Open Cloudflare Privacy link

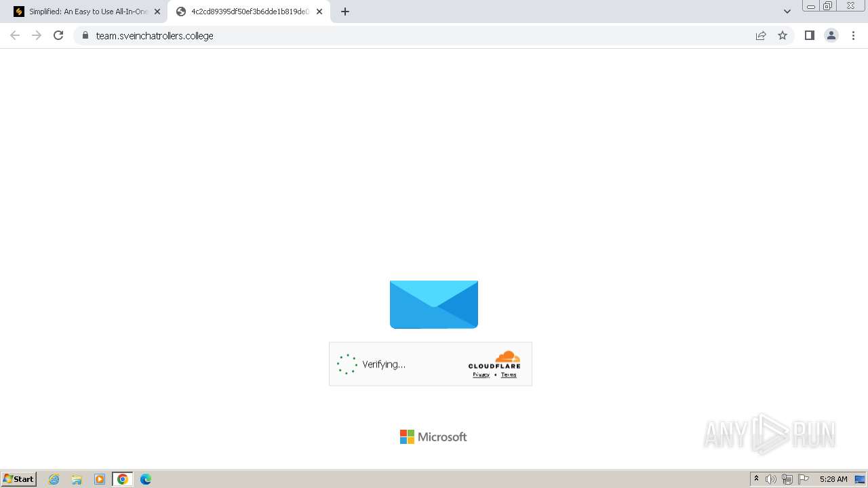(x=481, y=375)
